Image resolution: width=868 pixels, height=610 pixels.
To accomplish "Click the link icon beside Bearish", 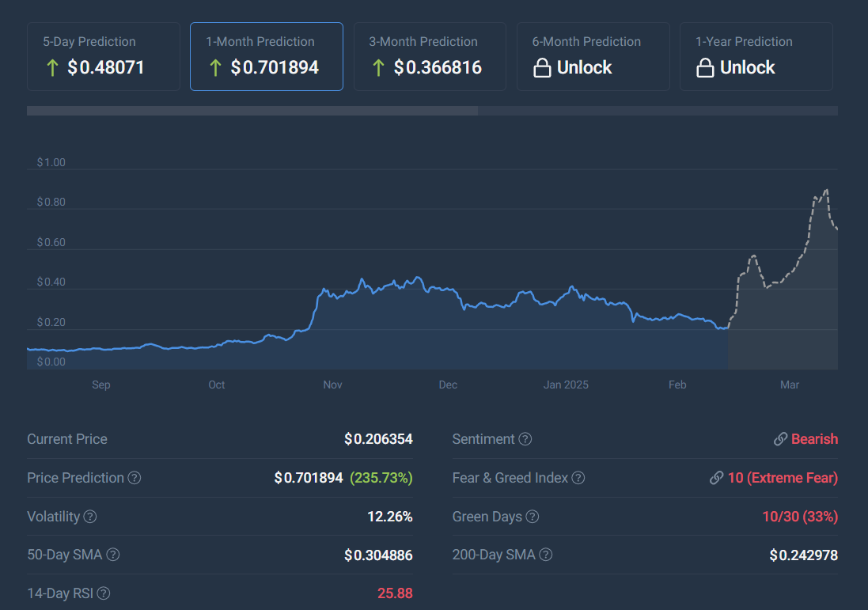I will tap(780, 439).
